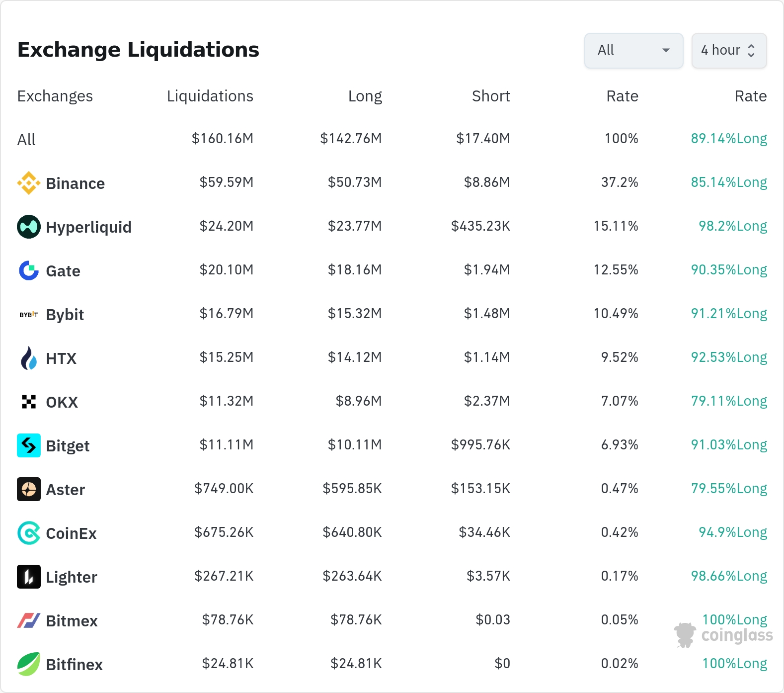This screenshot has height=693, width=784.
Task: Open the Hyperliquid exchange name link
Action: [x=89, y=227]
